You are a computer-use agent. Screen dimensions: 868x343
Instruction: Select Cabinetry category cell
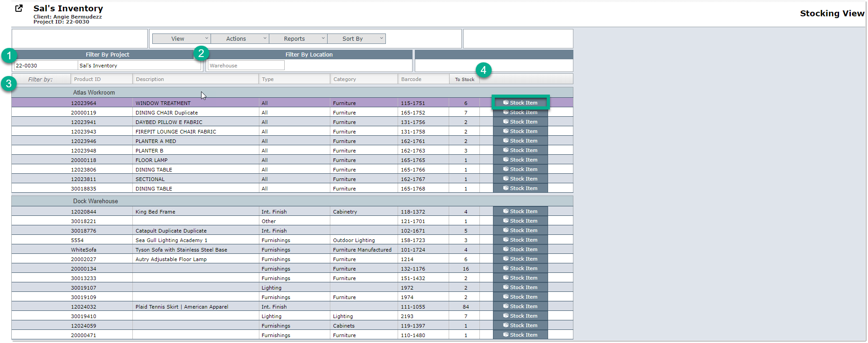(x=345, y=212)
